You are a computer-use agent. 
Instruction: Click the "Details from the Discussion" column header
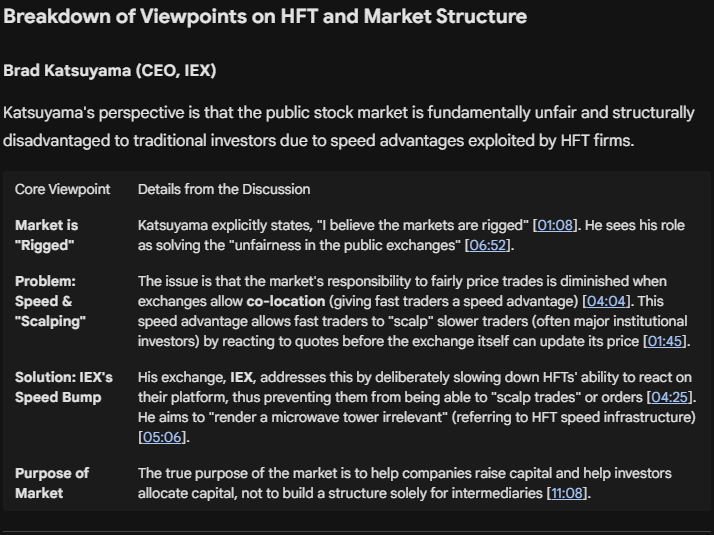tap(224, 189)
